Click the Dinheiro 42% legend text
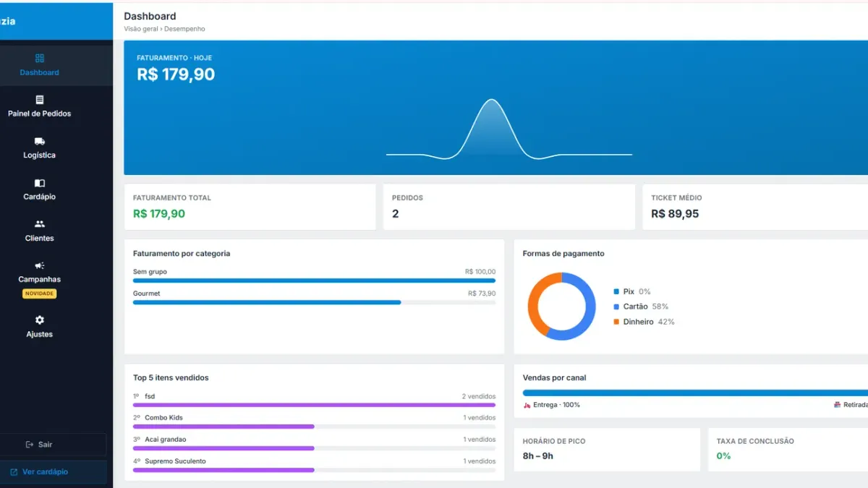 tap(649, 322)
